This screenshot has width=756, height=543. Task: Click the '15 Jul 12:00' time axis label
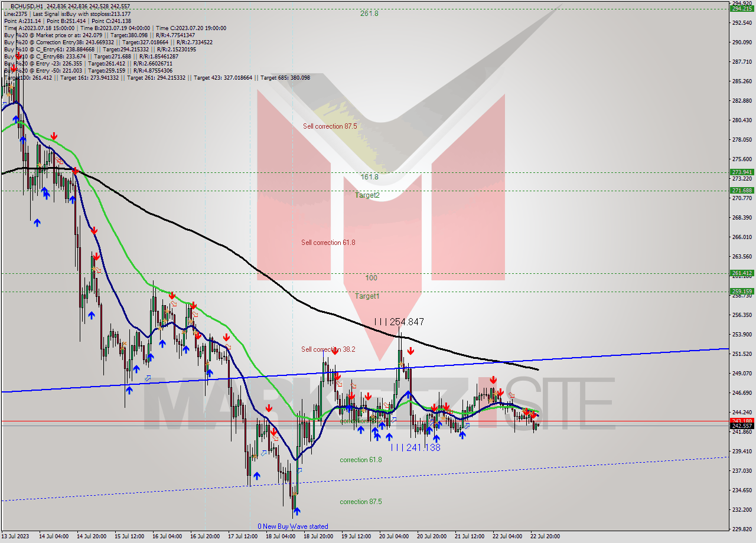click(129, 537)
